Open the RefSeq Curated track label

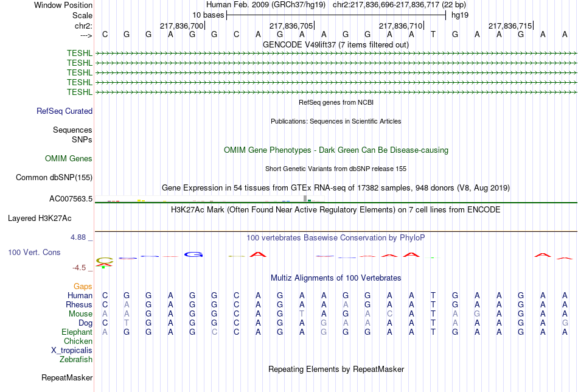point(64,111)
